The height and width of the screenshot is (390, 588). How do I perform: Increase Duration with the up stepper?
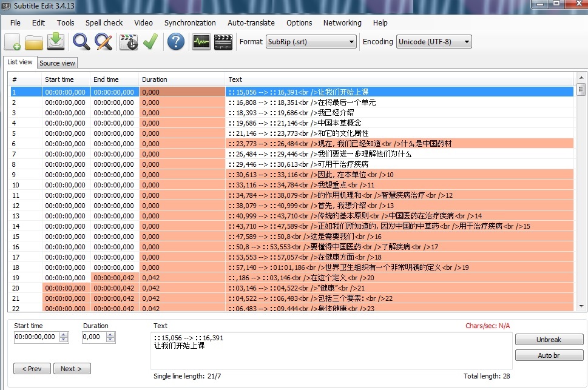coord(110,334)
